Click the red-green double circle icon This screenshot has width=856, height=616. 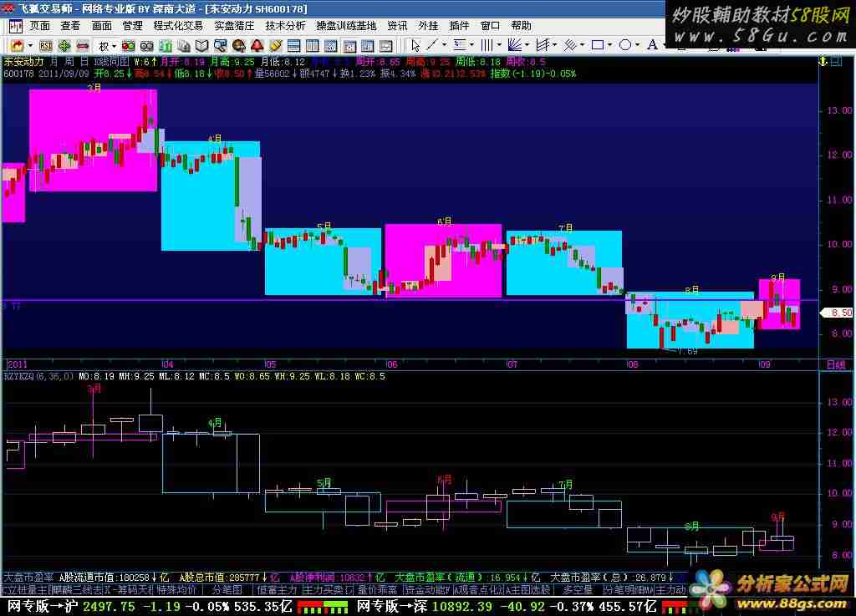point(128,46)
